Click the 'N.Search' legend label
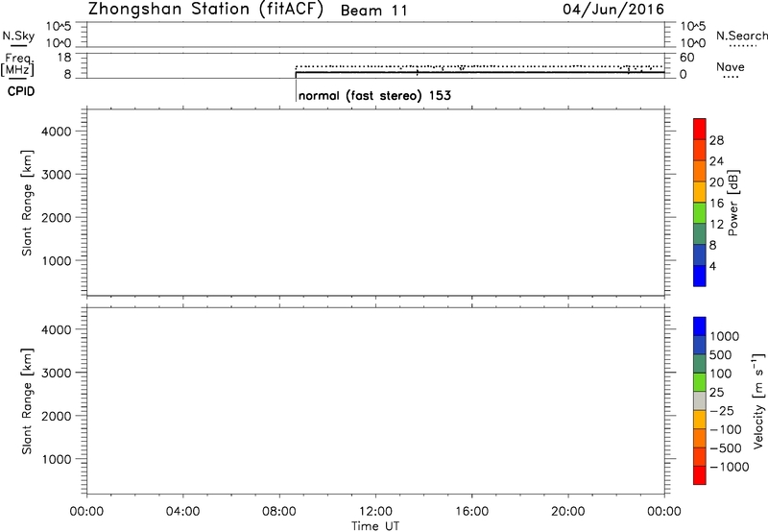 742,36
